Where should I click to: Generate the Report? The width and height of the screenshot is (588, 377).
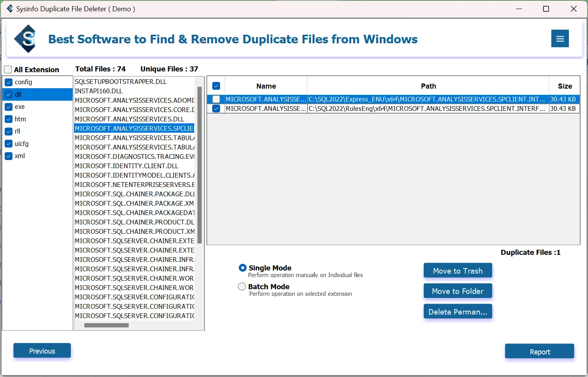[x=539, y=352]
